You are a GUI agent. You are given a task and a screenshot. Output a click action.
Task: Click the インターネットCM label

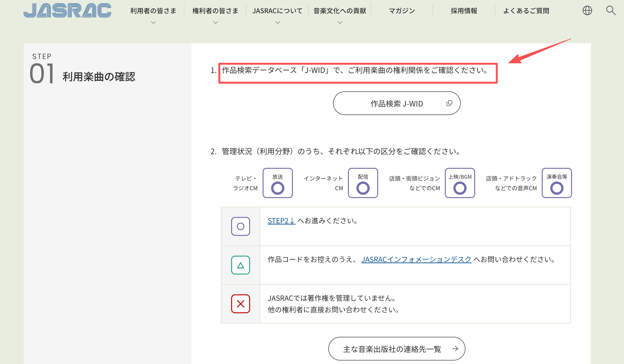pyautogui.click(x=323, y=183)
